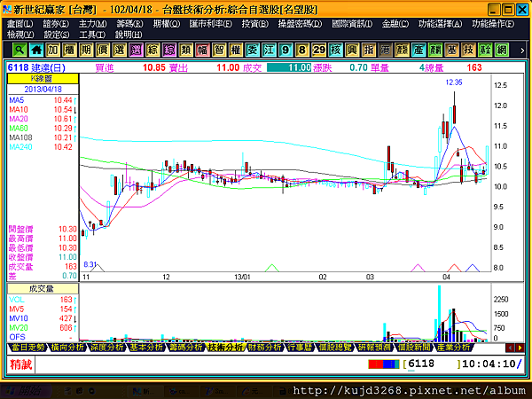
Task: Open the 籌碼(R) menu
Action: coord(129,24)
